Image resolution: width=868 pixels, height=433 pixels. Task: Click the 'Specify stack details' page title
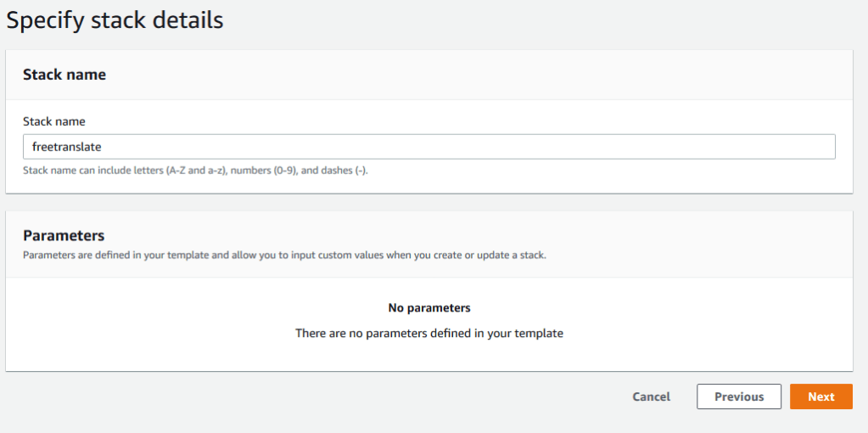click(x=115, y=20)
